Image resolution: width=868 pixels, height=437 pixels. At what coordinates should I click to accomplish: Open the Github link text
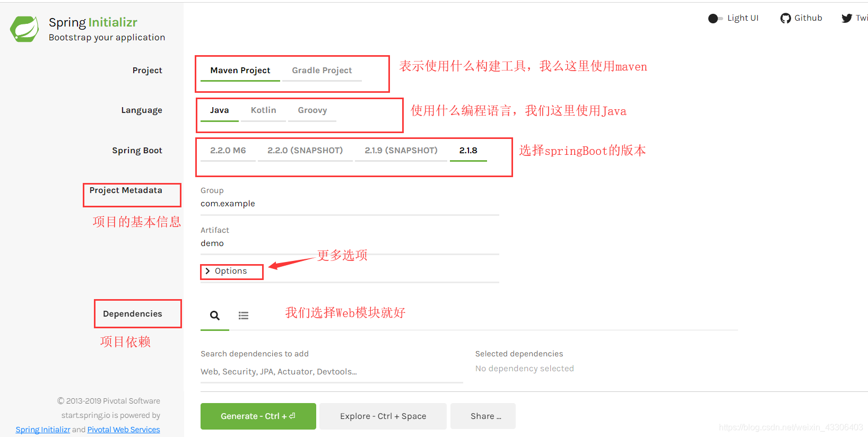tap(808, 18)
